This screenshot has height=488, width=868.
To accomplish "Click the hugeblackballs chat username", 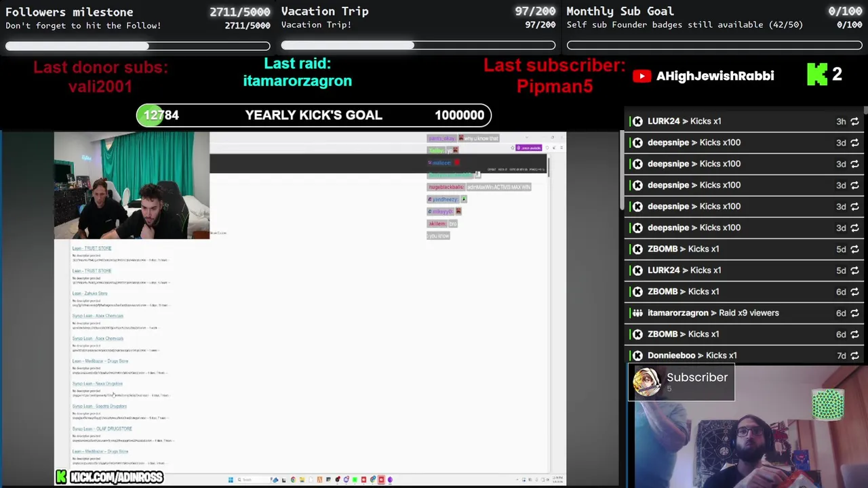I will tap(446, 187).
